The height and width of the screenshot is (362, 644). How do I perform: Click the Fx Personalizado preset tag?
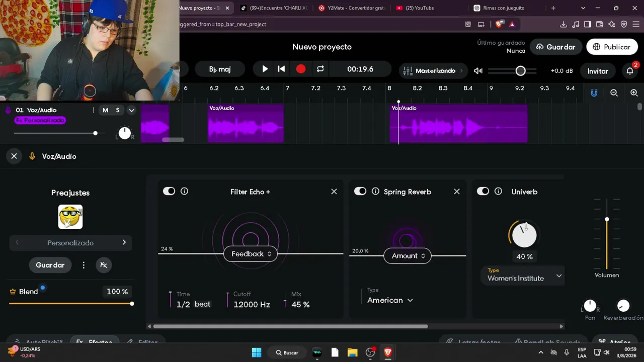tap(40, 121)
